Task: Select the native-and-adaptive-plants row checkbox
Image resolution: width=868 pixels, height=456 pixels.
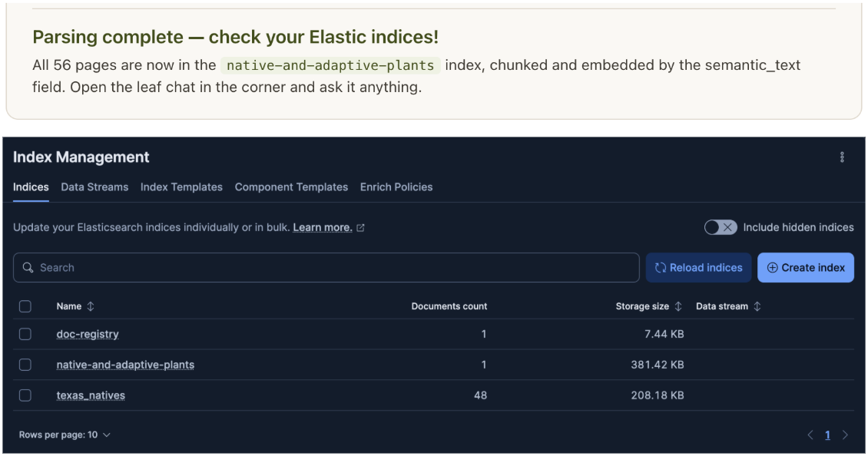Action: [x=25, y=365]
